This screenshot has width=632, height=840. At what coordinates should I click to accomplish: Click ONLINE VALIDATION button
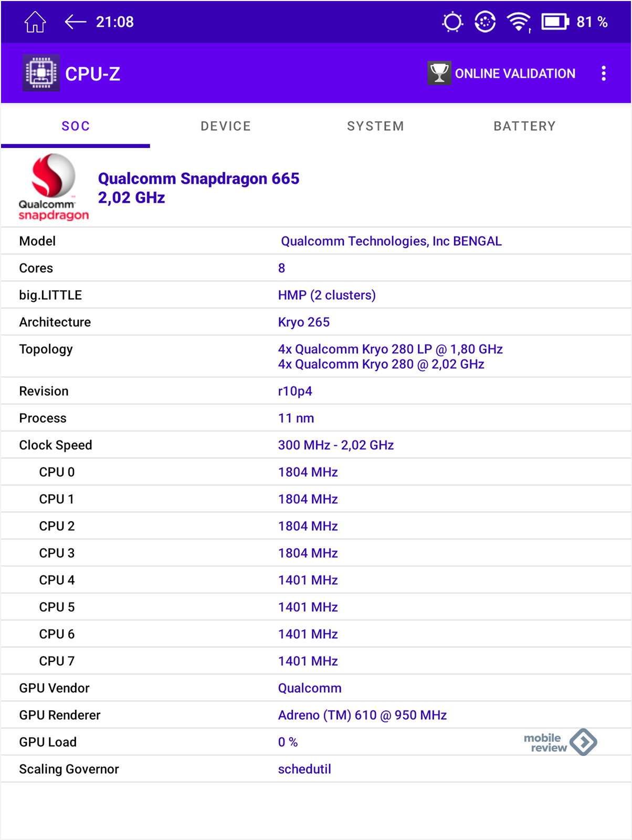(x=502, y=73)
